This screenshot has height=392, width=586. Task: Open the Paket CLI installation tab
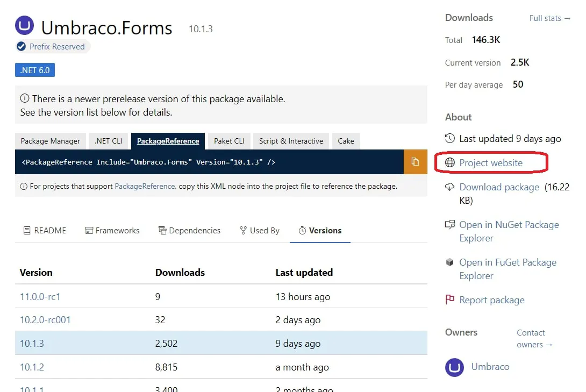228,141
